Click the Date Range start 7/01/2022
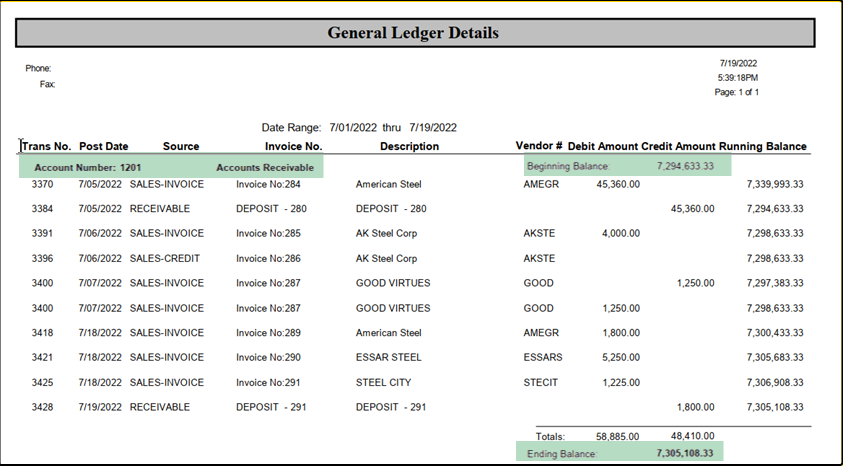The image size is (843, 466). (x=353, y=128)
